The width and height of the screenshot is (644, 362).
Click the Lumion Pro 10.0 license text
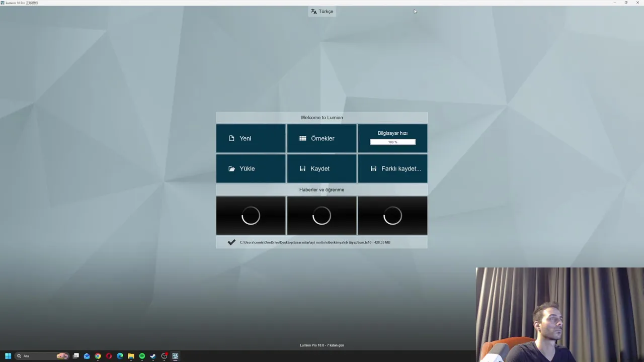click(322, 345)
